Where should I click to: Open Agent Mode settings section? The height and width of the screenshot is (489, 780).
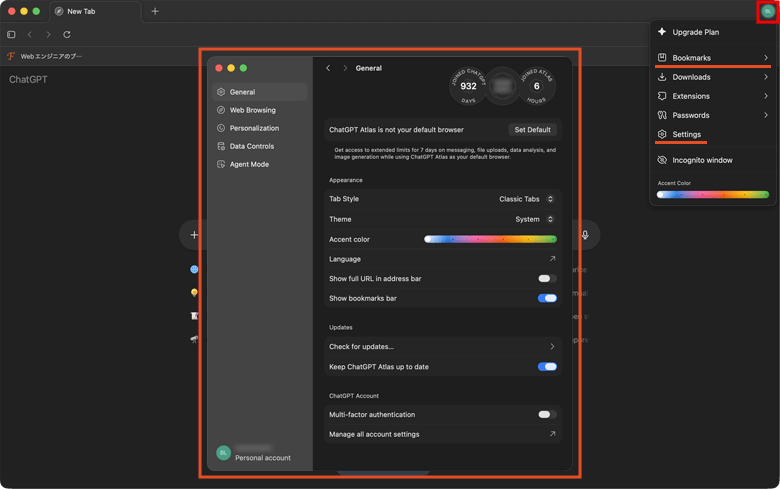point(249,164)
